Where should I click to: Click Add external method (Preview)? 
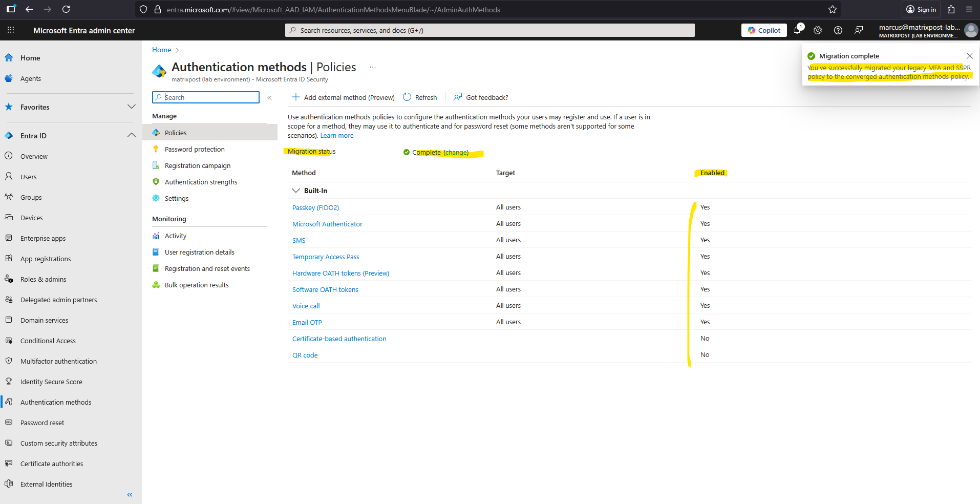click(344, 97)
